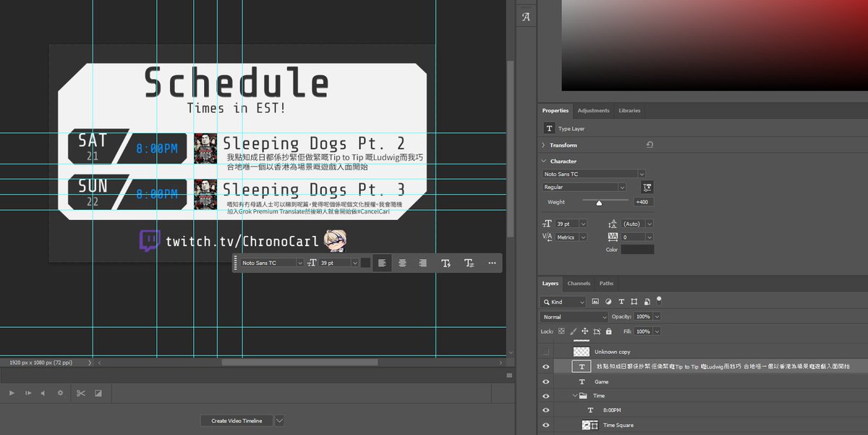The image size is (868, 435).
Task: Hide the Game text layer
Action: tap(546, 381)
